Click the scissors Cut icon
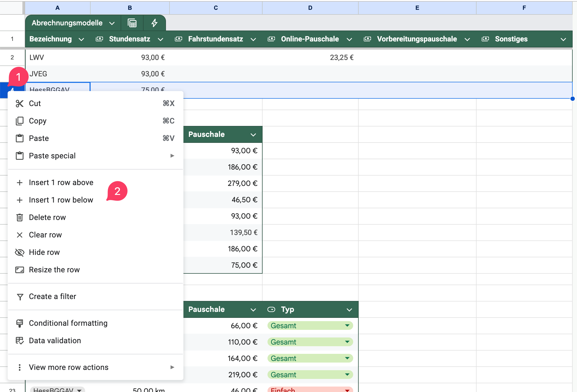Screen dimensions: 577x392 point(19,104)
